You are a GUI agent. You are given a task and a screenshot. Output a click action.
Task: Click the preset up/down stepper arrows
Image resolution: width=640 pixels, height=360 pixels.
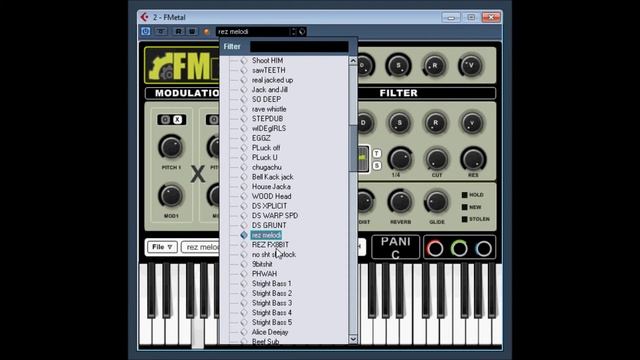[x=293, y=31]
